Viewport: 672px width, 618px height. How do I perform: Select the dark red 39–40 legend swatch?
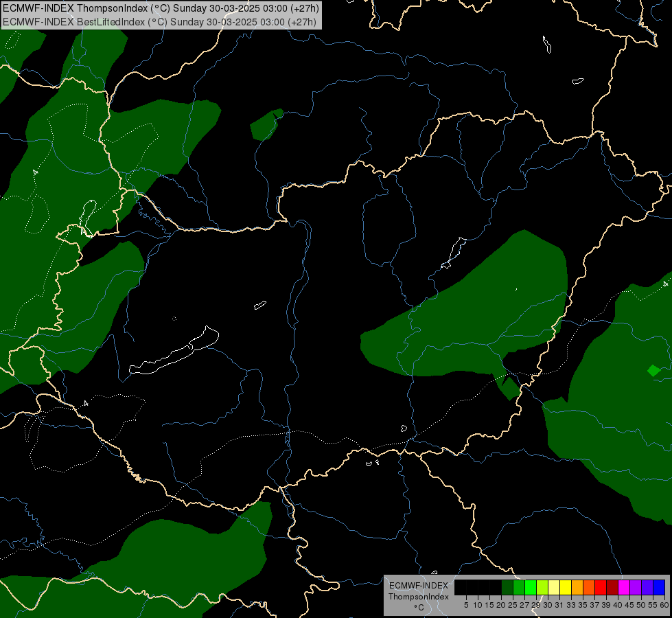(612, 587)
